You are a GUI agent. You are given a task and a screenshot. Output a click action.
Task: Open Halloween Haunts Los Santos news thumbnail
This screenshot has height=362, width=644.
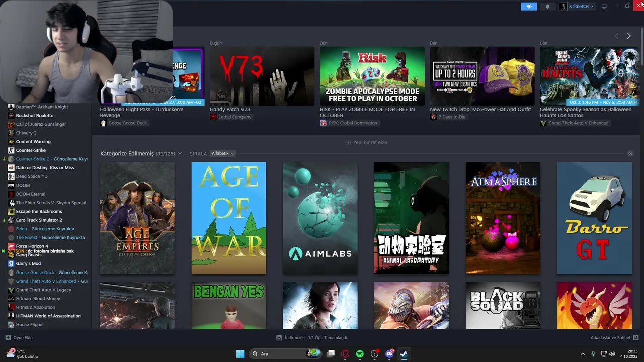coord(590,76)
